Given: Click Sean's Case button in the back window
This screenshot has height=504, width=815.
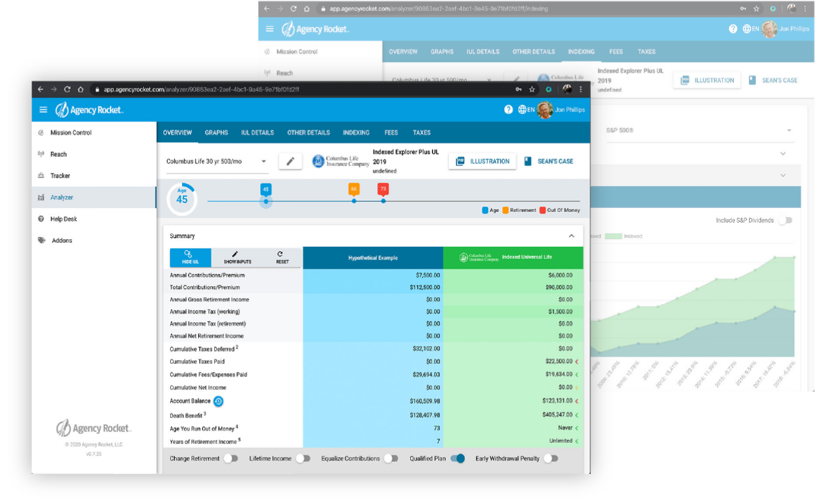Looking at the screenshot, I should (773, 80).
